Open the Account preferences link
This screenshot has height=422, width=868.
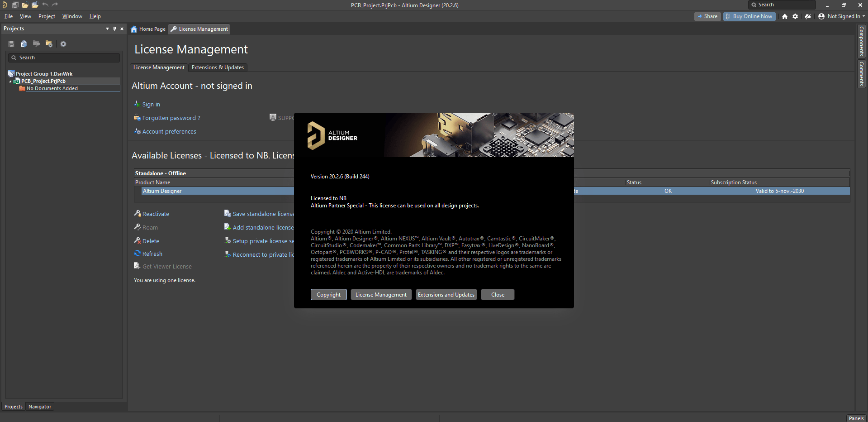[x=169, y=132]
